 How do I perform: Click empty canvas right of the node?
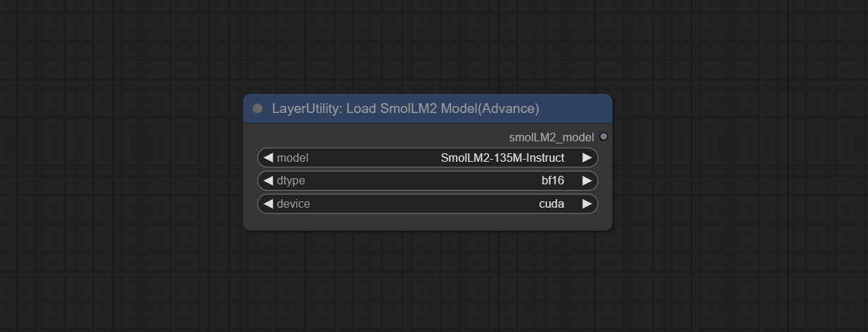click(735, 162)
